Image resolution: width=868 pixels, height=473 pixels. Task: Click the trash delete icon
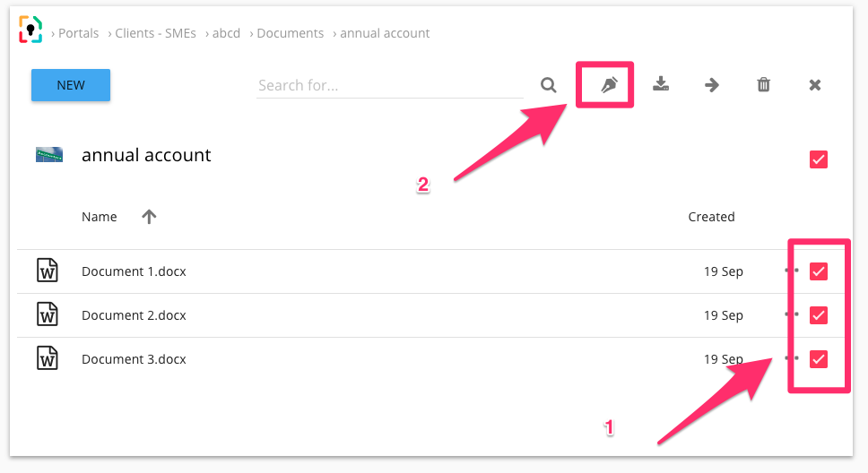763,85
